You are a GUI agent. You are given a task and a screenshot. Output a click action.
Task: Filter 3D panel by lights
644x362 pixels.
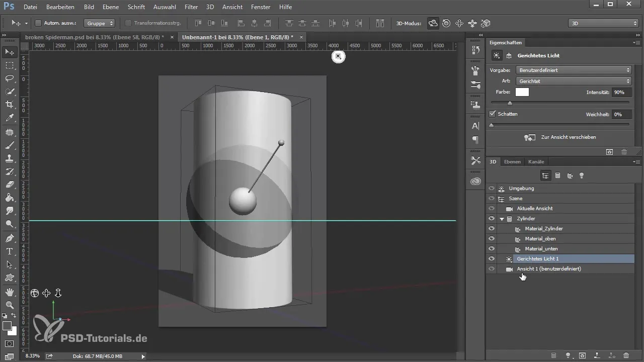click(582, 175)
